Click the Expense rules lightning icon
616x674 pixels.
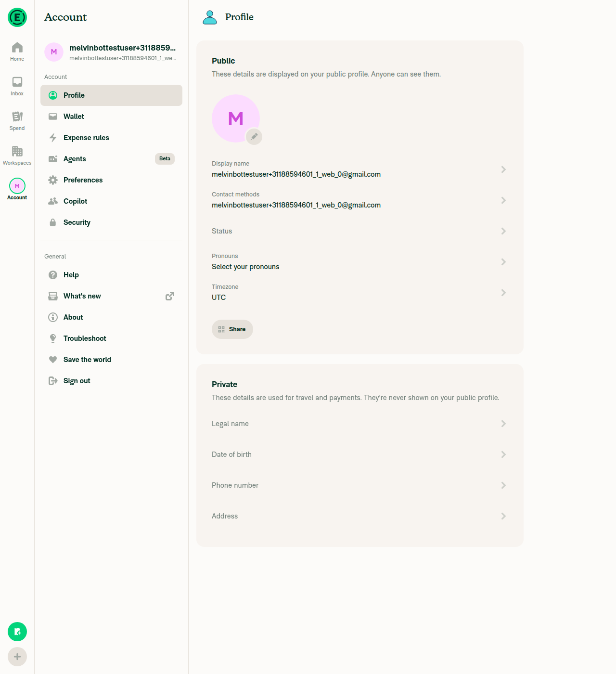53,138
